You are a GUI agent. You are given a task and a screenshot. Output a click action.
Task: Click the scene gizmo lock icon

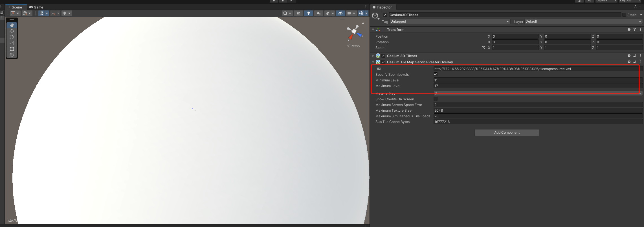[x=363, y=23]
